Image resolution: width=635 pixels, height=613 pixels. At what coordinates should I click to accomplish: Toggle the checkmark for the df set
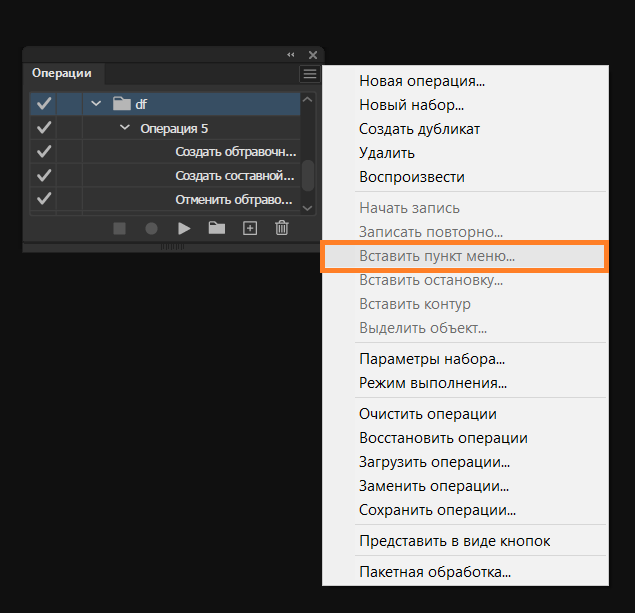pos(44,104)
